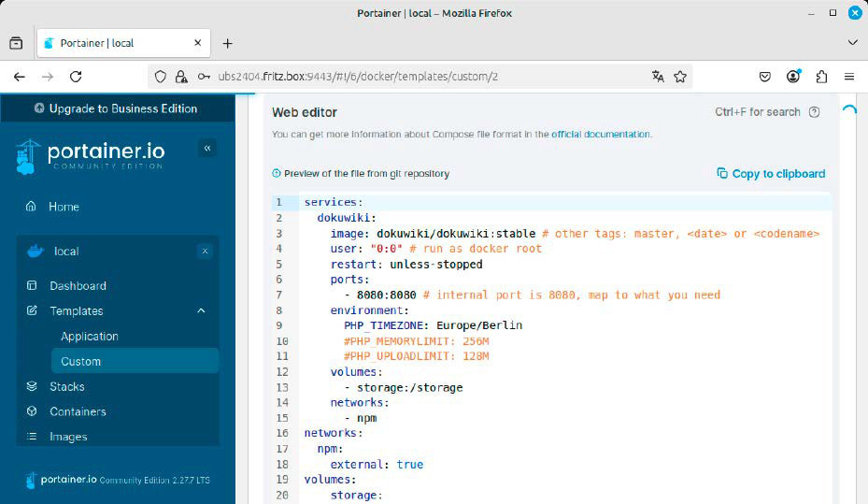868x504 pixels.
Task: Click the portainer.io Community Edition version footer
Action: 118,480
